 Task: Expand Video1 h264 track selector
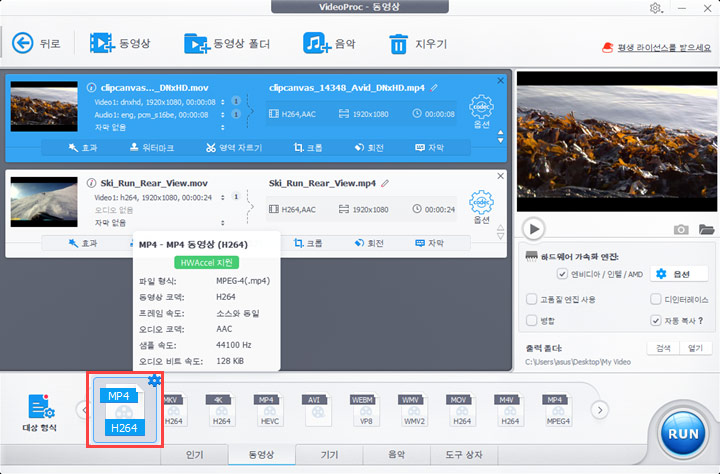pyautogui.click(x=223, y=198)
